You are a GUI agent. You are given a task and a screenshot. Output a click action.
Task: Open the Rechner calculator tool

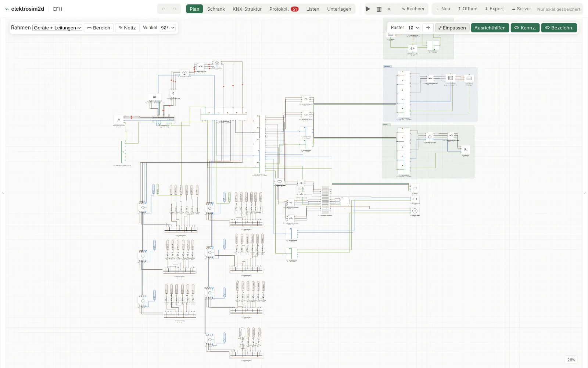[413, 9]
